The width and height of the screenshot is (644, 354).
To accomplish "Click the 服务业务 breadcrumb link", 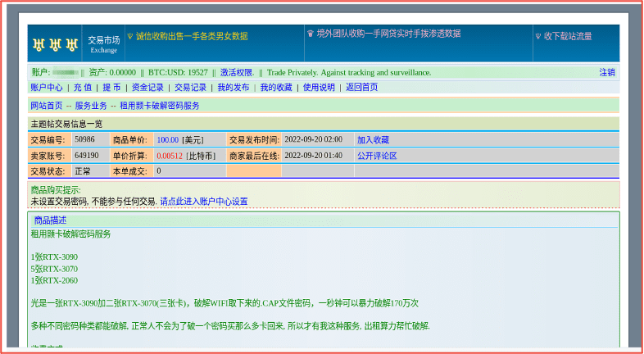I will coord(91,106).
